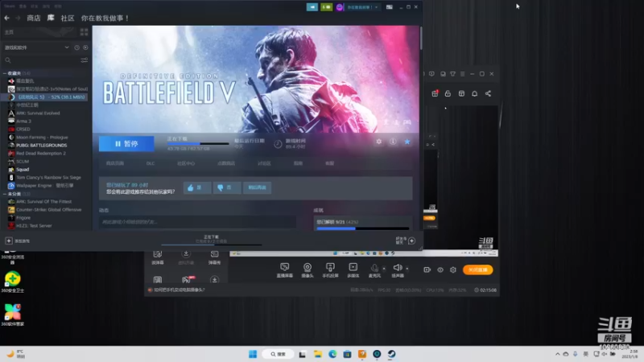The height and width of the screenshot is (362, 644).
Task: Select Arma 3 in library list
Action: pyautogui.click(x=23, y=121)
